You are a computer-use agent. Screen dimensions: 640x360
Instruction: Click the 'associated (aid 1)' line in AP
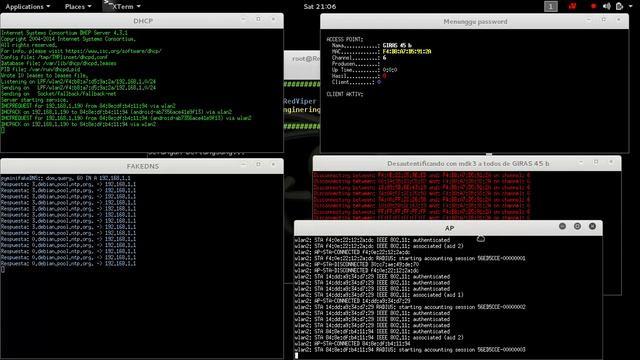[x=378, y=295]
